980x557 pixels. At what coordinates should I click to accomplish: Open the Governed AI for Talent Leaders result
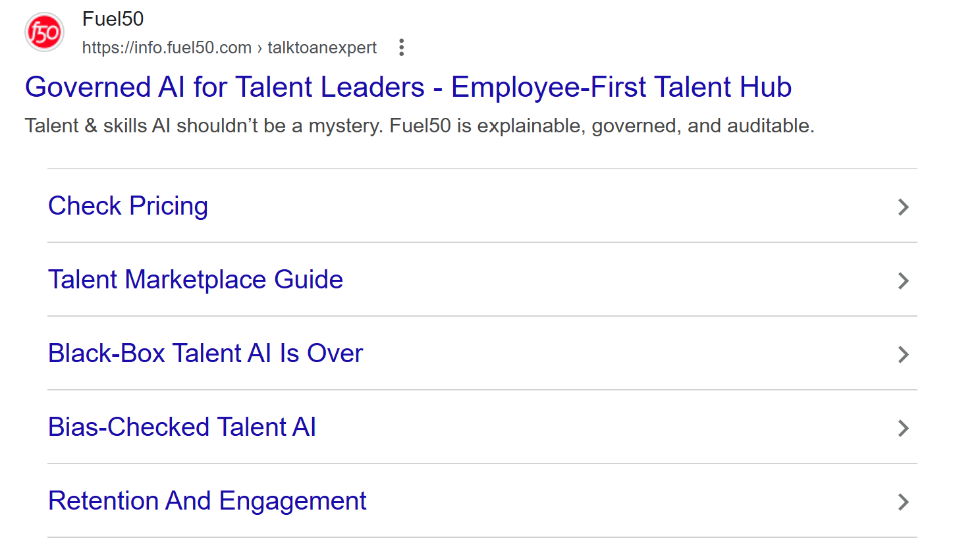tap(408, 86)
